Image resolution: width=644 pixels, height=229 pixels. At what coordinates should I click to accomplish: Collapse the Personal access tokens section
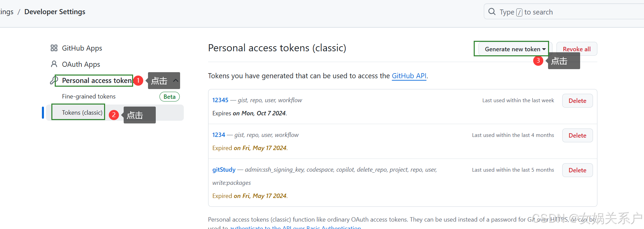coord(175,81)
